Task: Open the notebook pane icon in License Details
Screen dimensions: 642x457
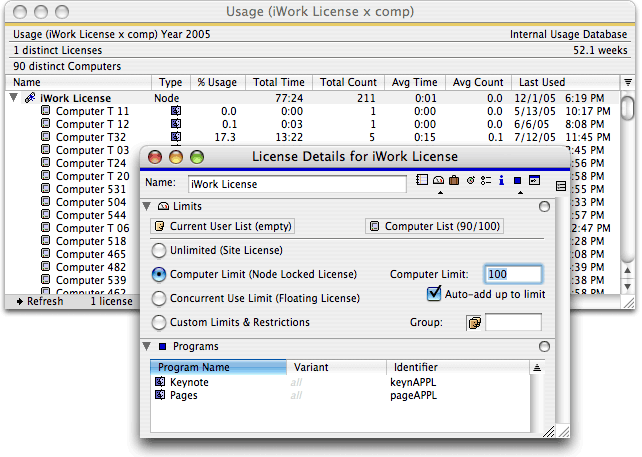Action: click(421, 180)
